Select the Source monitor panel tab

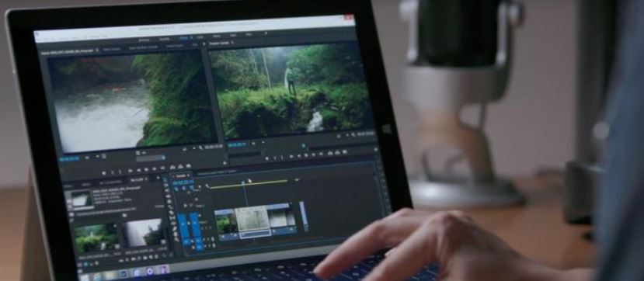68,53
